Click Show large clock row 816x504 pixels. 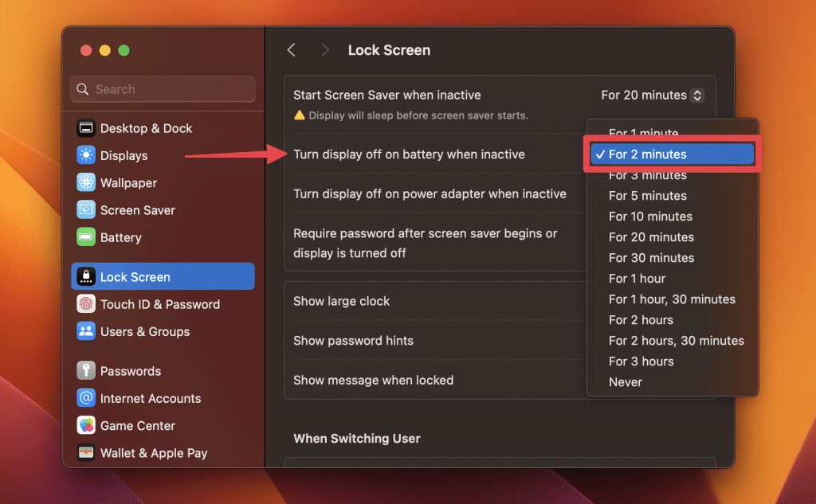(x=341, y=301)
